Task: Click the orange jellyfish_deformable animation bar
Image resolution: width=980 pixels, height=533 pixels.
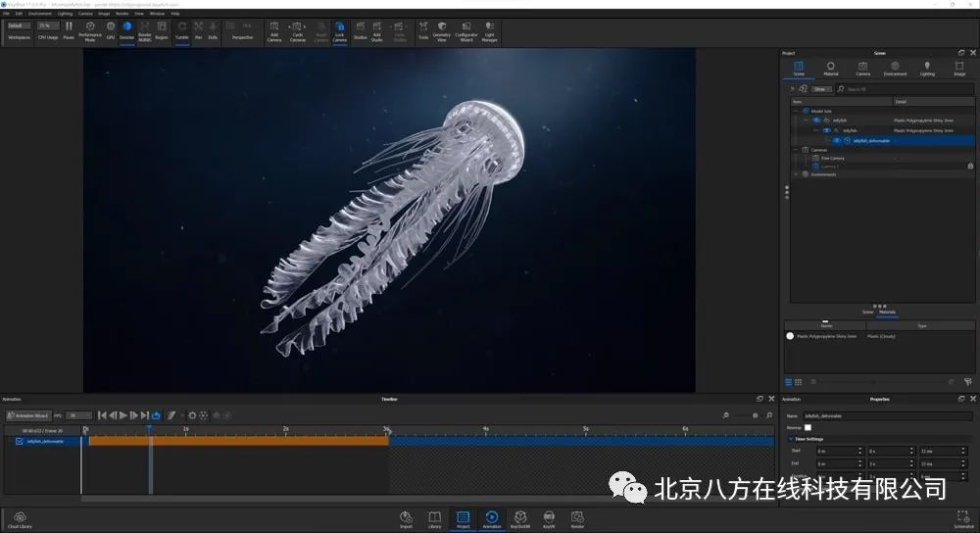Action: click(x=238, y=441)
